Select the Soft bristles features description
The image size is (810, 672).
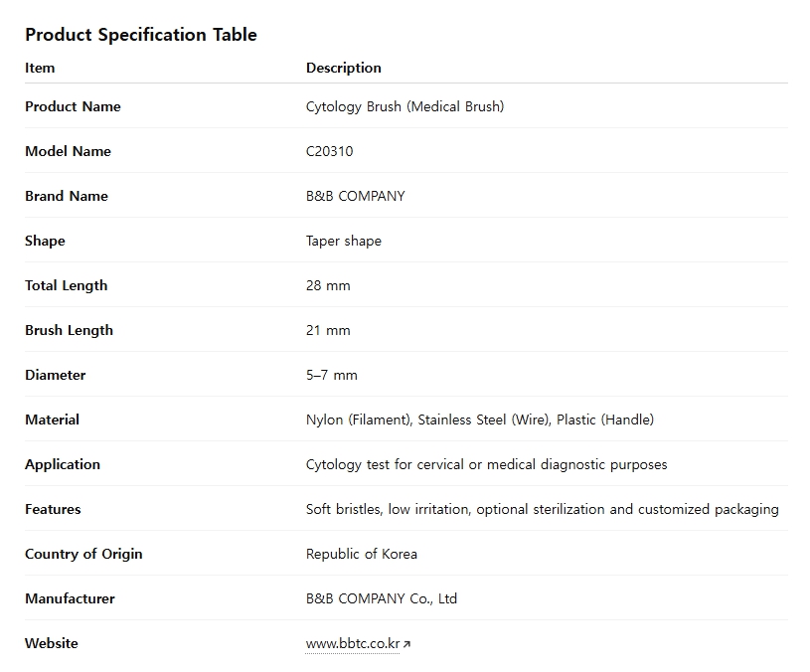click(542, 509)
